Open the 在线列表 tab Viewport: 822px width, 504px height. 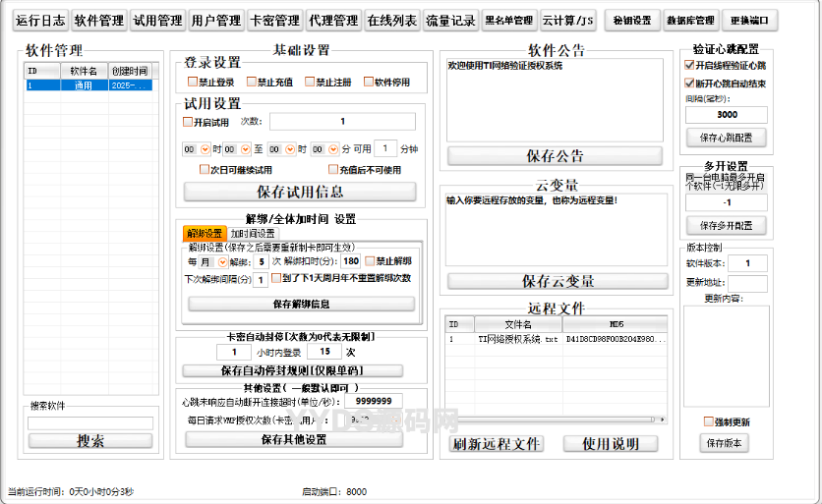pos(392,20)
